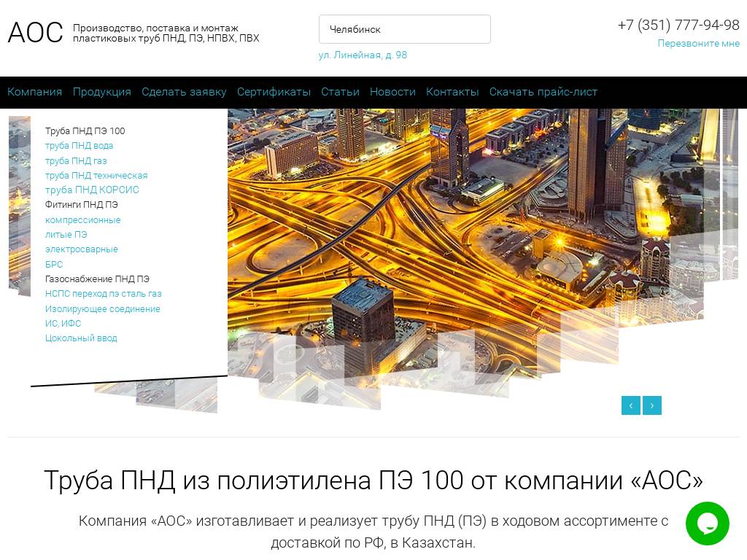Open the Новости page

392,92
